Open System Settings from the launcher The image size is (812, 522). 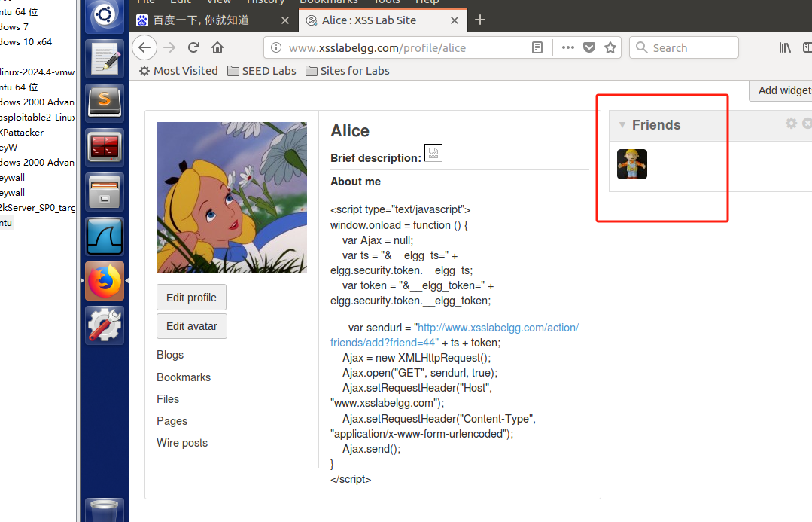(x=105, y=325)
